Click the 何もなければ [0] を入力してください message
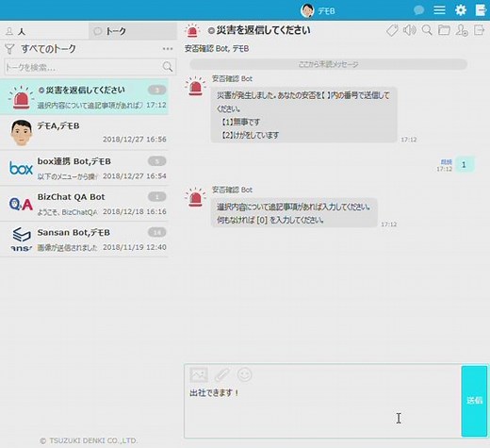Viewport: 490px width, 448px height. coord(269,220)
